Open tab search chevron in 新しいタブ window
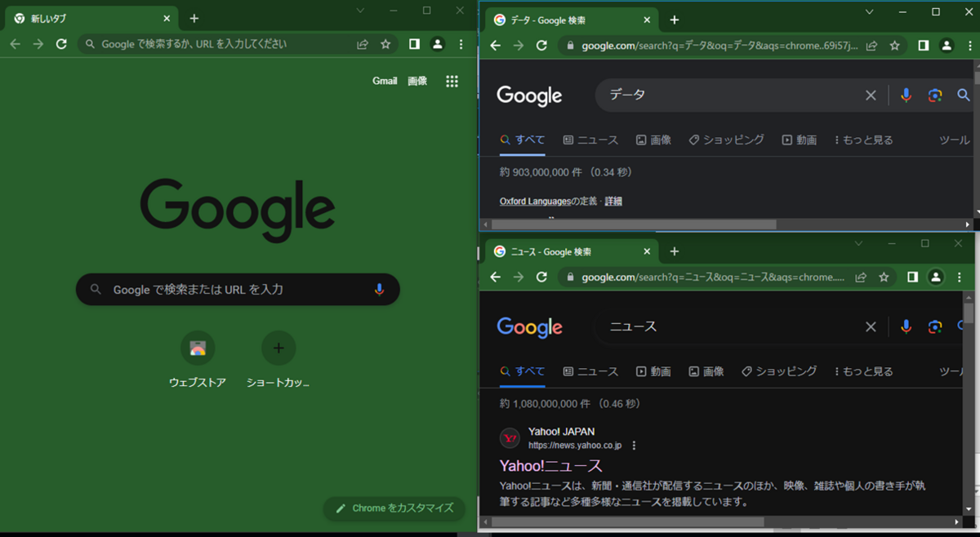This screenshot has width=980, height=537. coord(360,11)
